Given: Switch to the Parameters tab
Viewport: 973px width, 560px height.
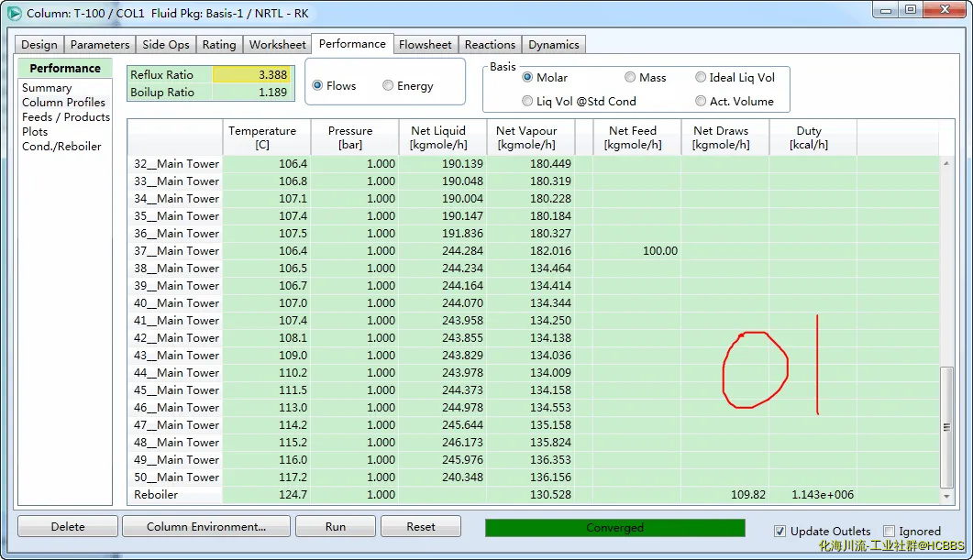Looking at the screenshot, I should coord(100,45).
